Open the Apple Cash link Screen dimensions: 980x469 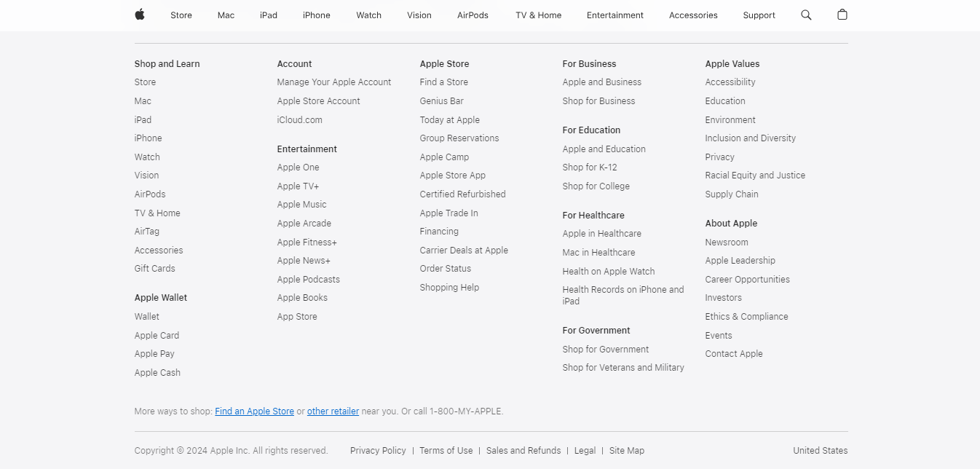click(x=157, y=373)
